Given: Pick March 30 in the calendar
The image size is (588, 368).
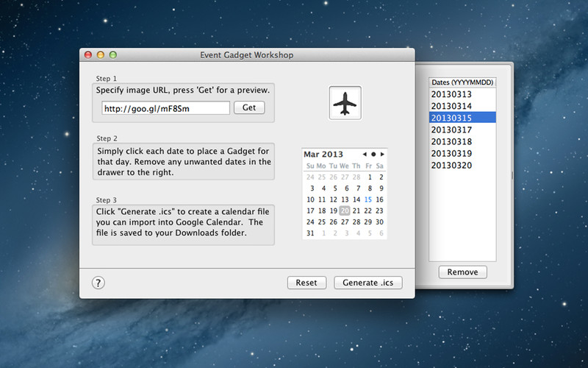Looking at the screenshot, I should click(379, 222).
